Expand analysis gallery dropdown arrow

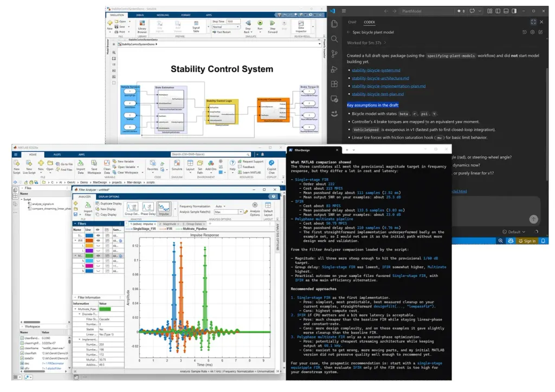coord(175,209)
